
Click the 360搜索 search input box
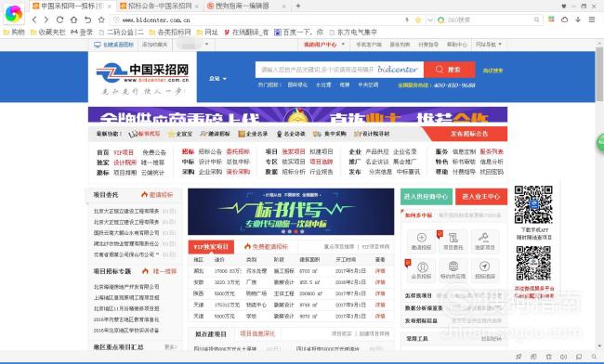489,19
